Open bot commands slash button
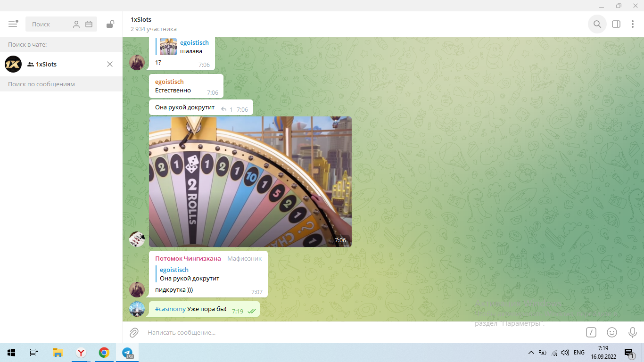The width and height of the screenshot is (644, 362). click(591, 332)
